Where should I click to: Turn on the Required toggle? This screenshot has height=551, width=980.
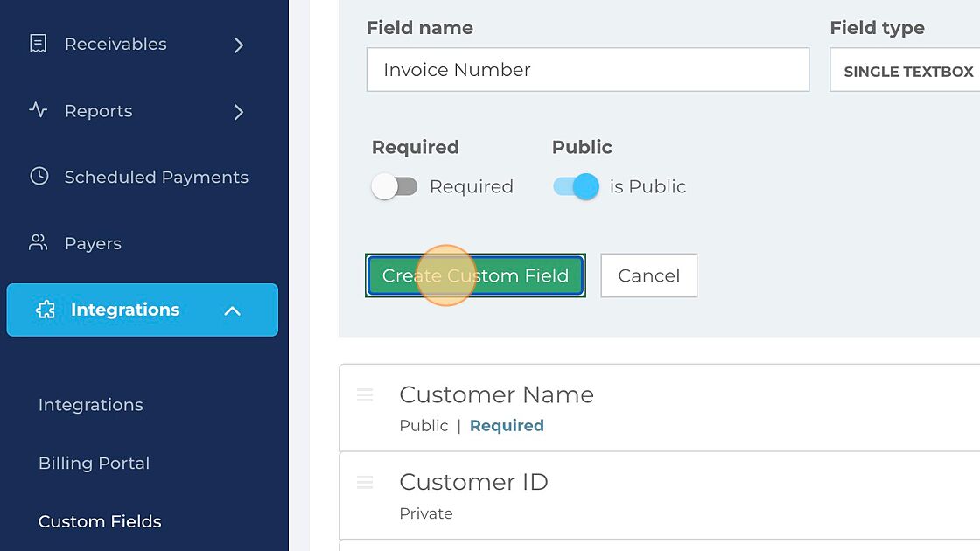tap(395, 186)
